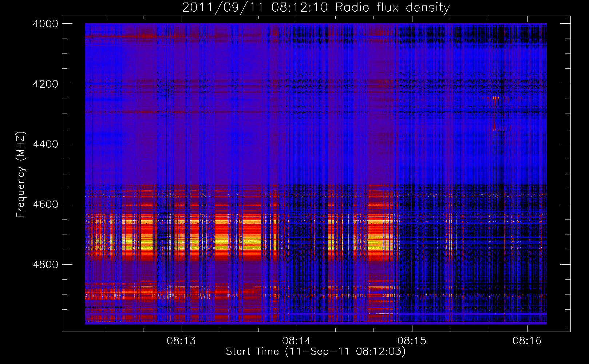The image size is (589, 364).
Task: Click the 08:15 time axis label
Action: 412,341
